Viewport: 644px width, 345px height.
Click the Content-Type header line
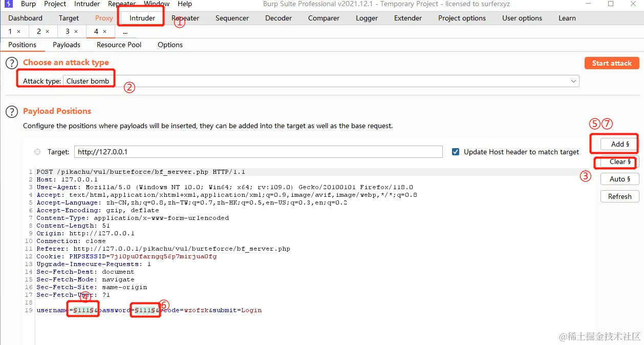click(x=133, y=218)
